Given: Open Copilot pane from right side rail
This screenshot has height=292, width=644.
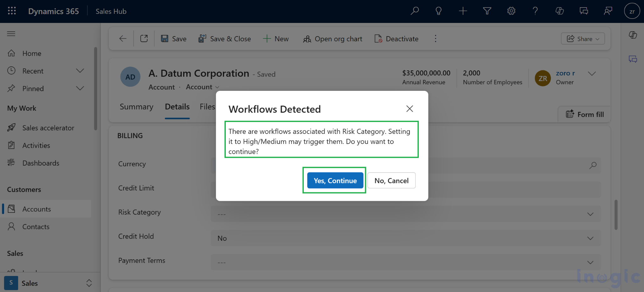Looking at the screenshot, I should pos(633,35).
